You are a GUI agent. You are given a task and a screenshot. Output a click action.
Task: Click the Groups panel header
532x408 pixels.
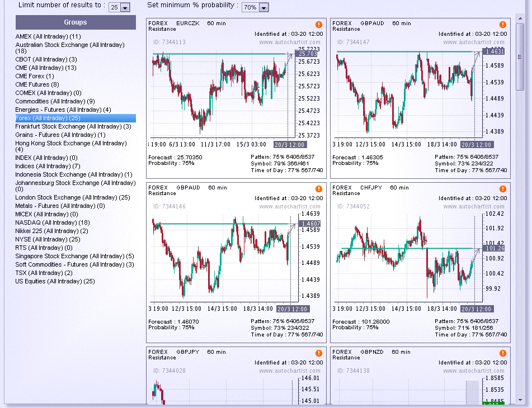(x=76, y=22)
